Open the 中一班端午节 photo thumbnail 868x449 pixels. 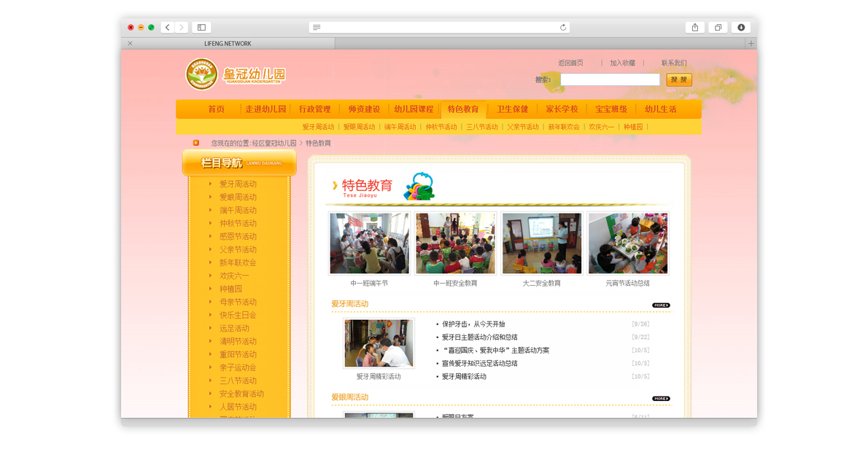pyautogui.click(x=369, y=243)
